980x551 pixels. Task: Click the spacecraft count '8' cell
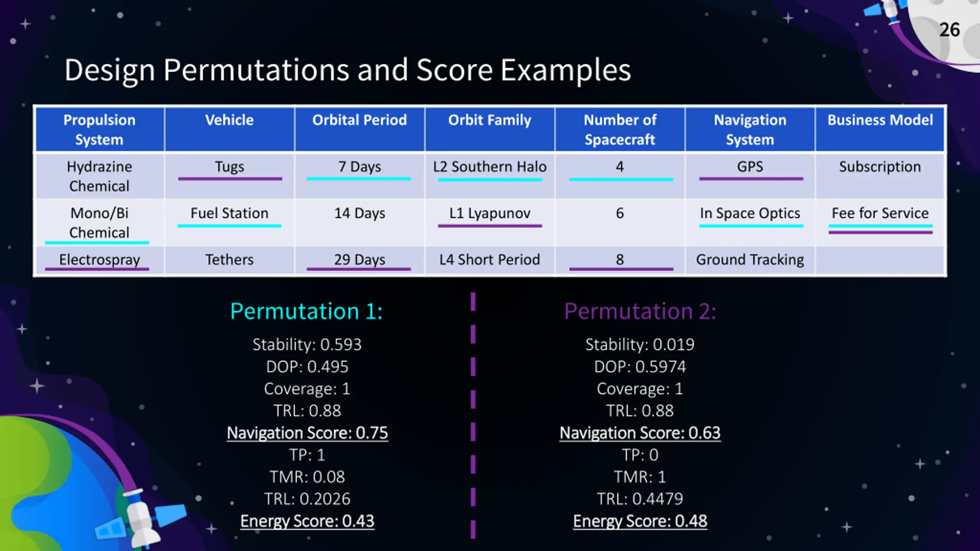pyautogui.click(x=620, y=260)
